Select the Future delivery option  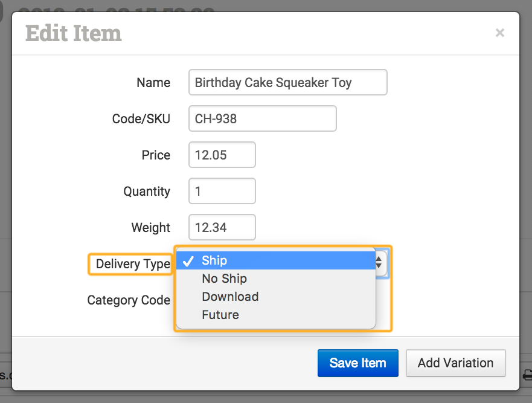pyautogui.click(x=220, y=315)
